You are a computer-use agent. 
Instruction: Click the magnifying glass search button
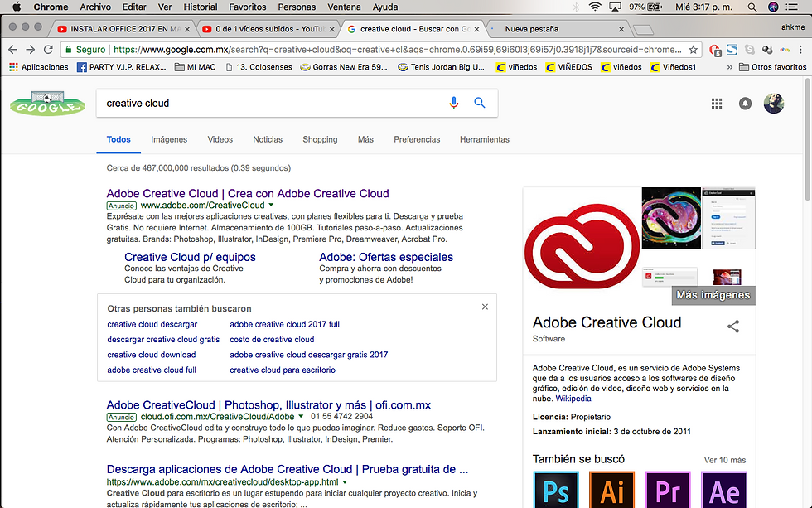480,103
